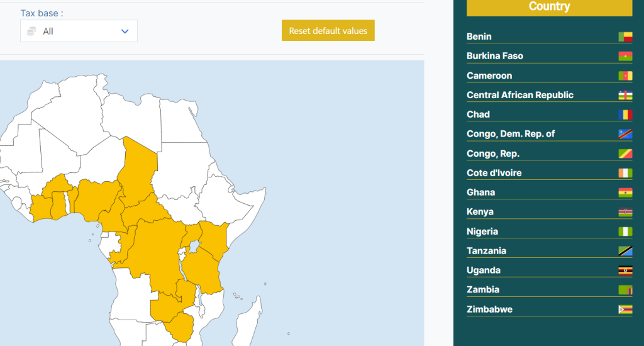644x346 pixels.
Task: Click the Cameroon flag icon
Action: click(625, 76)
